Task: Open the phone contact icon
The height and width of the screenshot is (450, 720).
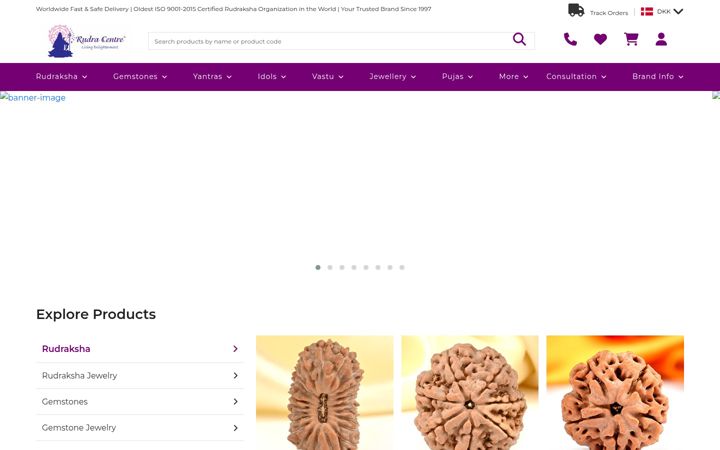Action: click(570, 39)
